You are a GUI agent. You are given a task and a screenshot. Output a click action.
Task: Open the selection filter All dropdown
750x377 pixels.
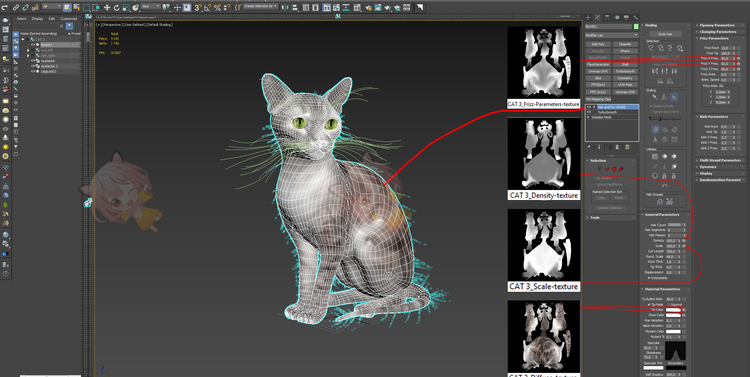coord(52,7)
